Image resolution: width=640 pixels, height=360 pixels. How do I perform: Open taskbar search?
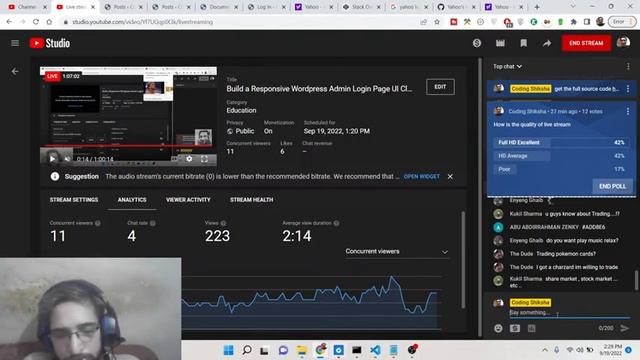point(247,350)
